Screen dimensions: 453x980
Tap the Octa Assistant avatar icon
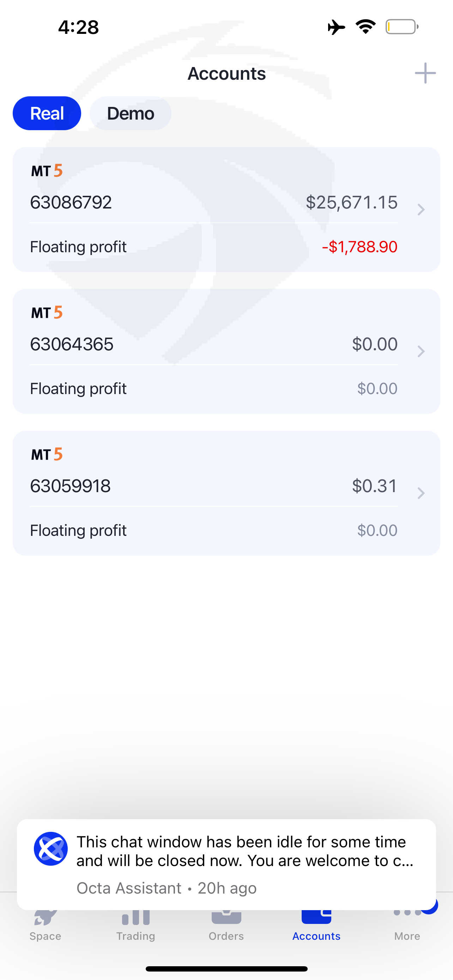(50, 849)
